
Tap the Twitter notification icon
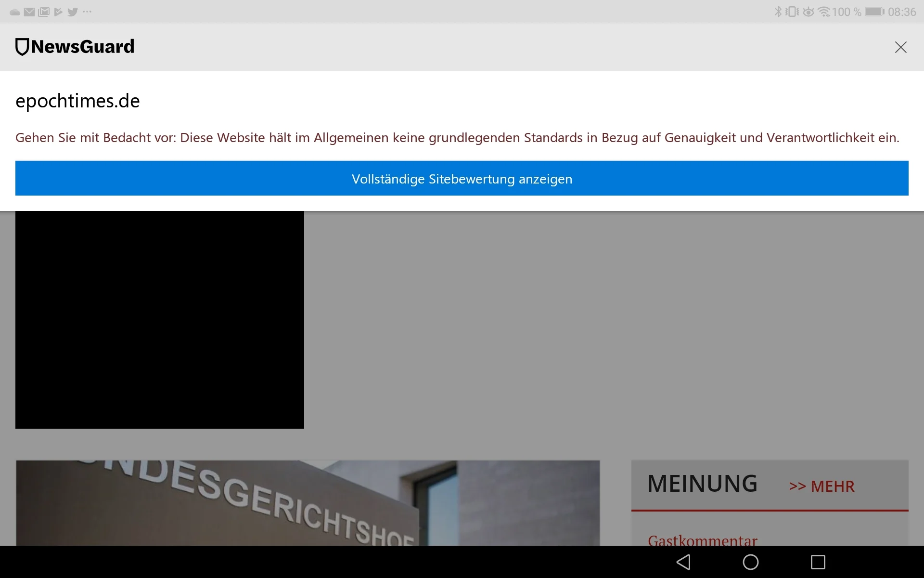click(x=73, y=12)
